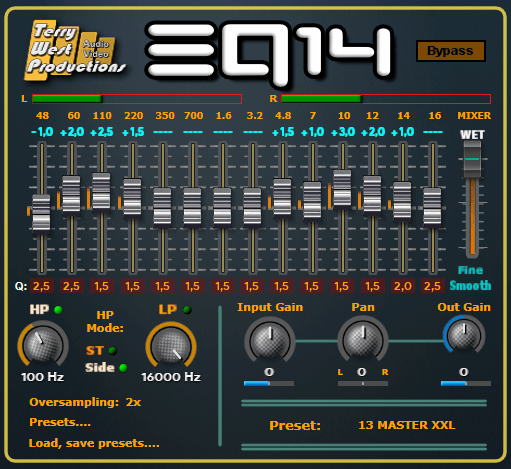
Task: Click Q value under the 350 band
Action: click(162, 286)
